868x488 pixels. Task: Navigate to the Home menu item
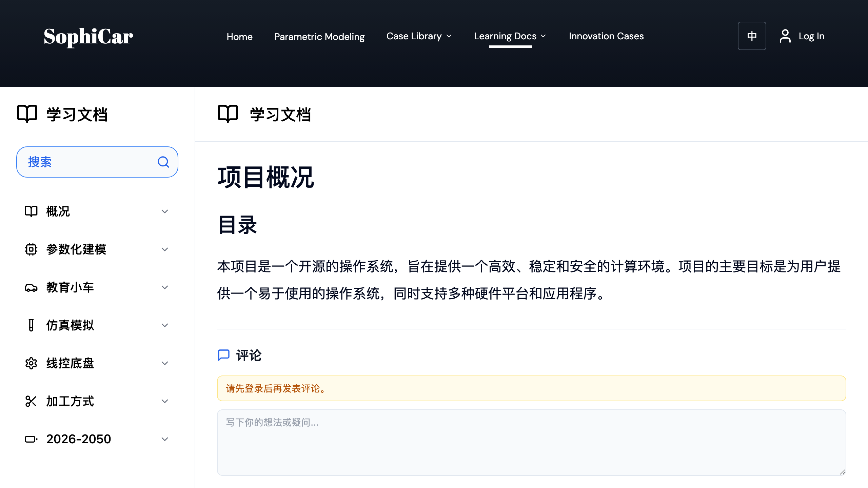pos(240,37)
